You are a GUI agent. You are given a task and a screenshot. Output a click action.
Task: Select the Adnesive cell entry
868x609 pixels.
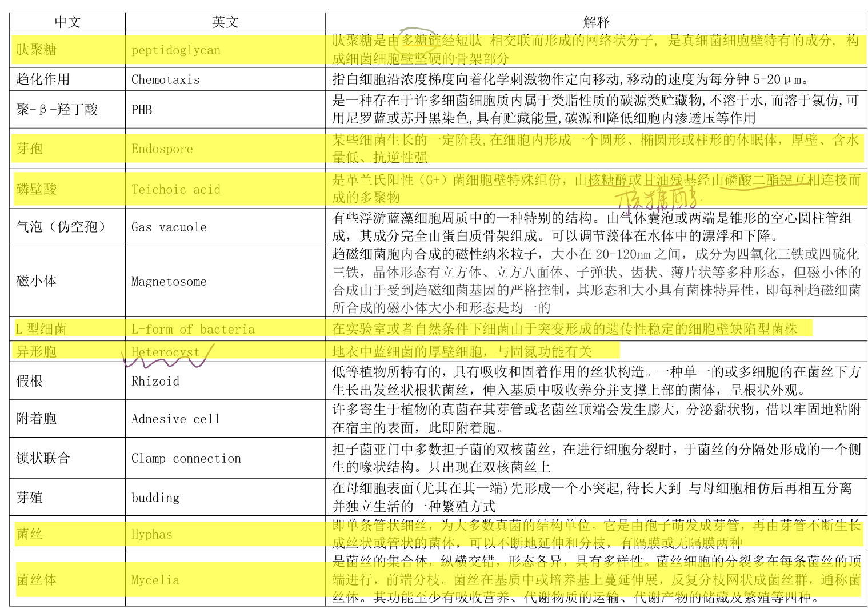[175, 419]
